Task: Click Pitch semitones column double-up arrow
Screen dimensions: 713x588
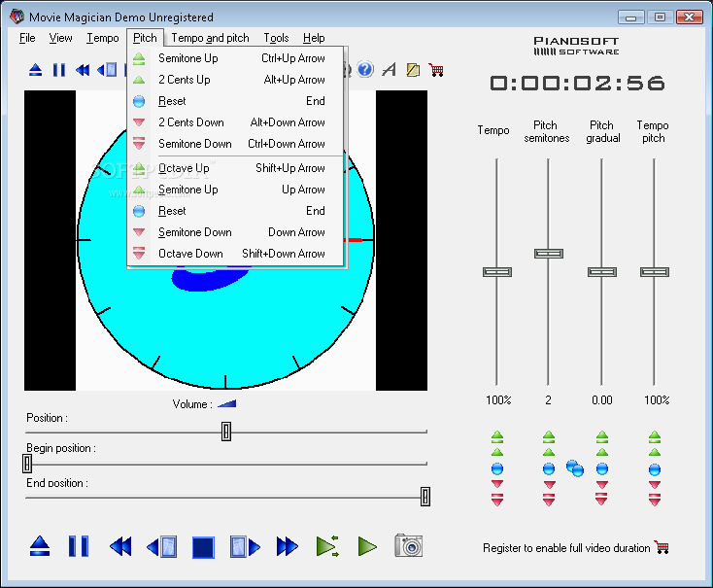Action: [x=549, y=437]
